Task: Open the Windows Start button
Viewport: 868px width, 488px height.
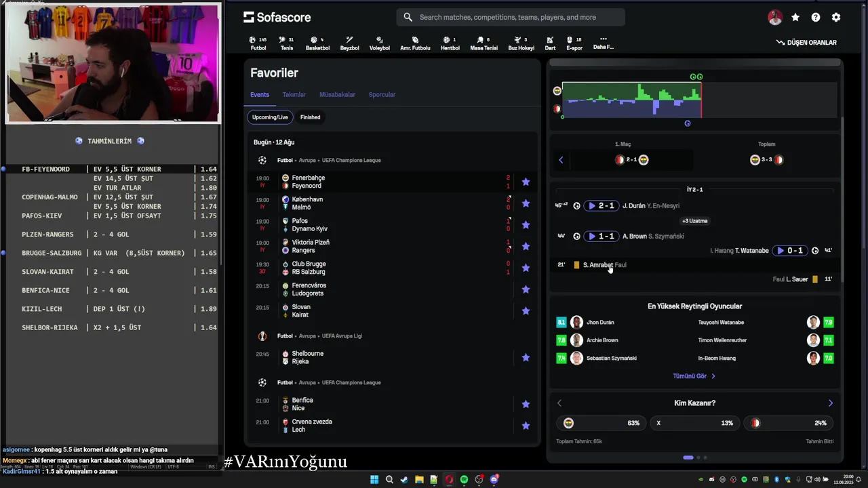Action: [x=374, y=480]
